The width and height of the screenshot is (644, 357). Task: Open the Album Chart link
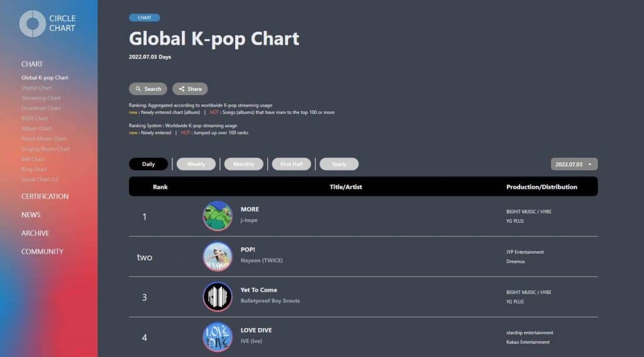point(36,128)
